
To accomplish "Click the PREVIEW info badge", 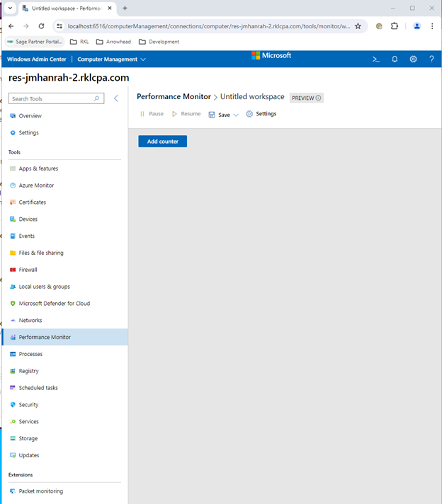I will pyautogui.click(x=306, y=98).
